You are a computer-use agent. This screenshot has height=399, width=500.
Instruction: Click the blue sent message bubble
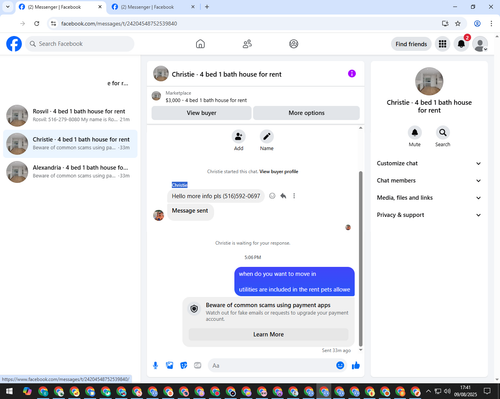point(295,282)
